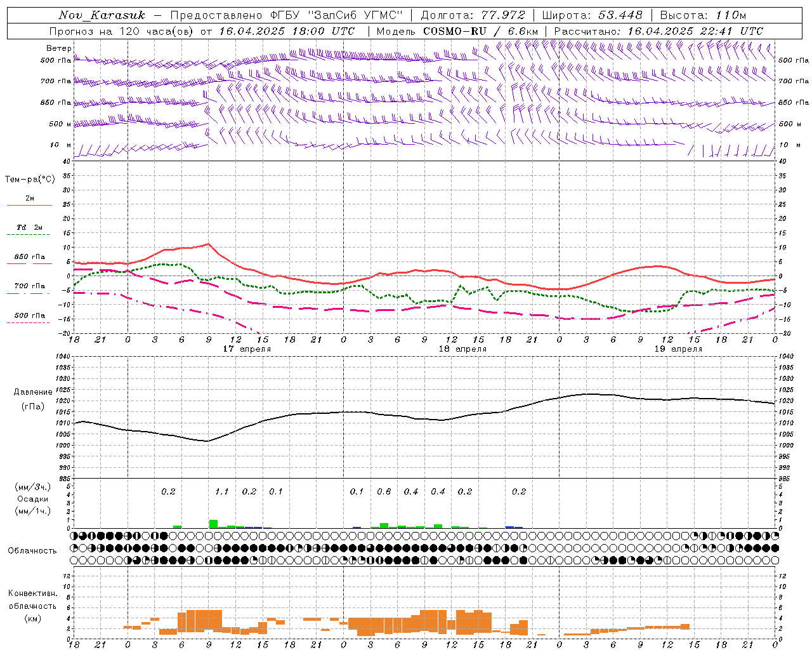Click the tallest green precipitation bar on 17 April

point(213,524)
